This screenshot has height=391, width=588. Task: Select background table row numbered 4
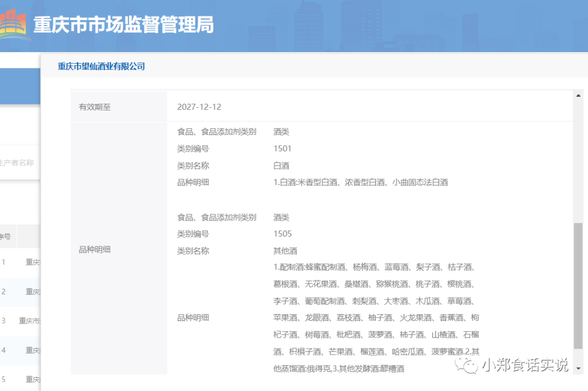pos(20,351)
